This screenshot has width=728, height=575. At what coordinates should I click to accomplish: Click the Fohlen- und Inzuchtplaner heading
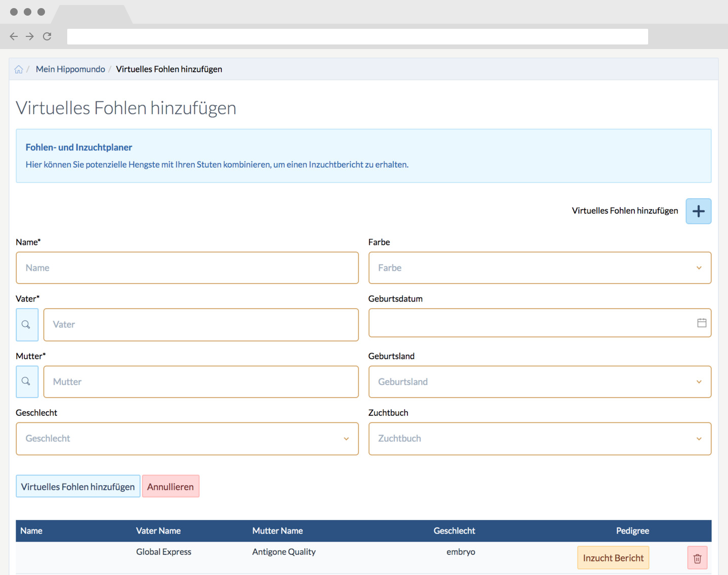click(79, 147)
